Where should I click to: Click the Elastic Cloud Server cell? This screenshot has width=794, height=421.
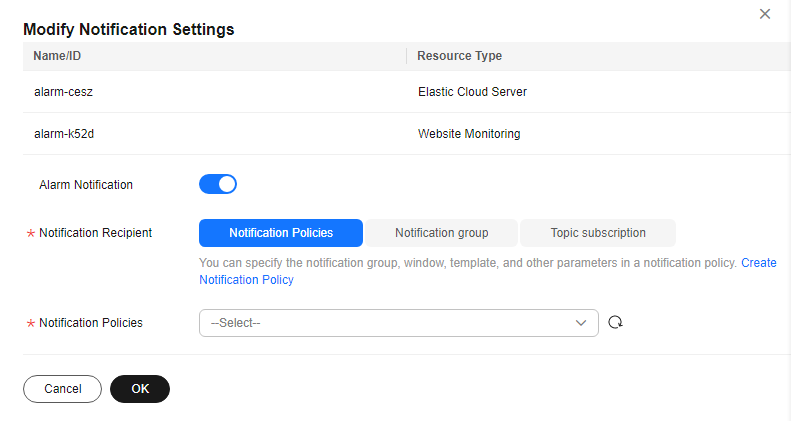point(472,92)
